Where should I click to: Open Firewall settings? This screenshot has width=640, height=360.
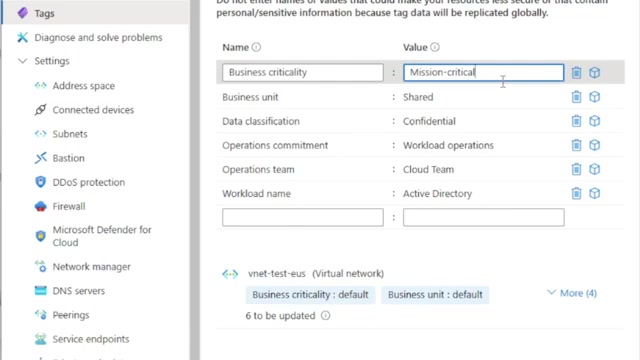(69, 206)
